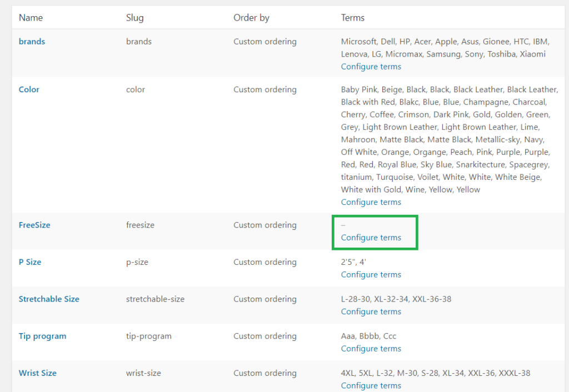Select the slug text 'tip-program'

[x=149, y=336]
